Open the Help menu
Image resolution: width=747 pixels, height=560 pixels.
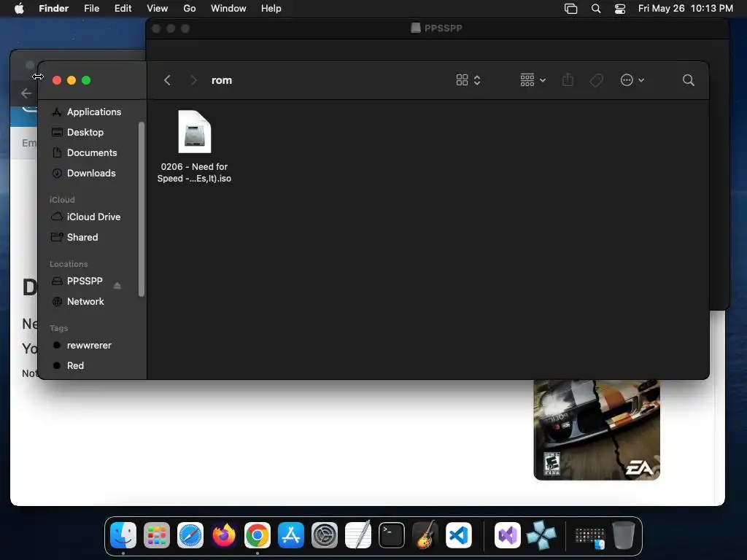pos(271,8)
